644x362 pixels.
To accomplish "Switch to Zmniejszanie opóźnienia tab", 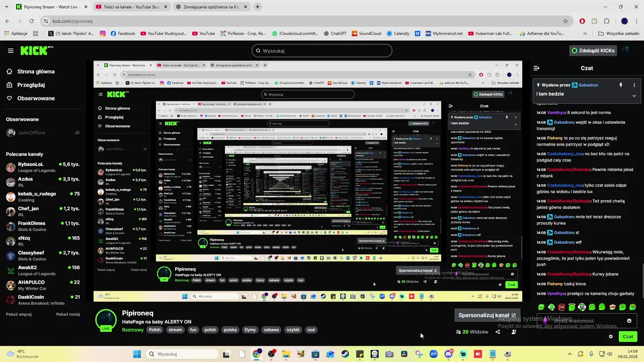I will (211, 7).
